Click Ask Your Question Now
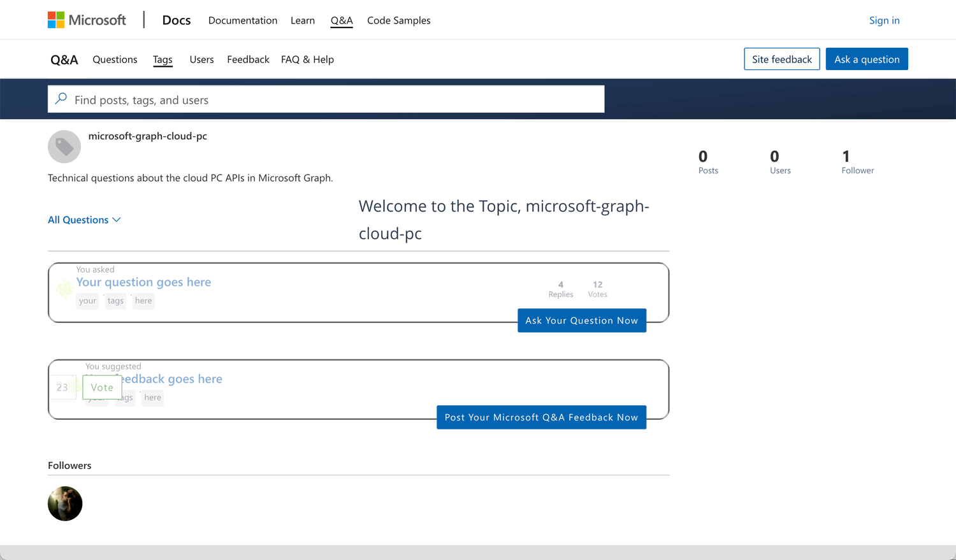The height and width of the screenshot is (560, 956). pyautogui.click(x=581, y=320)
